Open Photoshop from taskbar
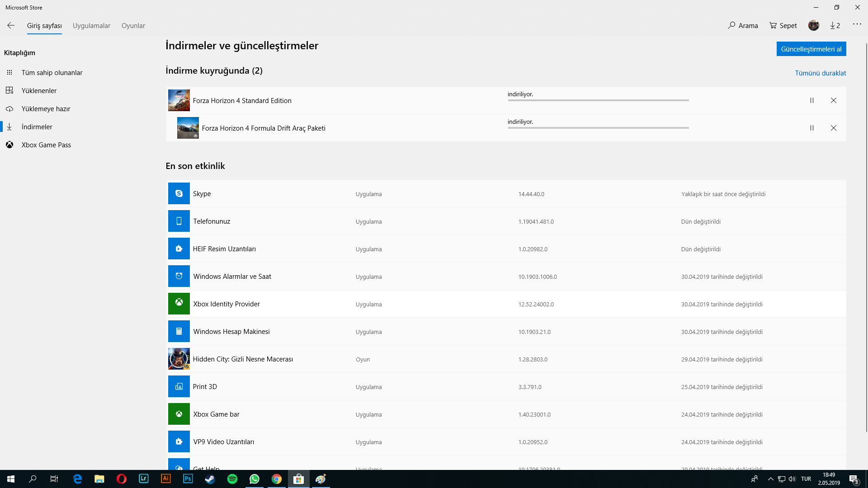Screen dimensions: 868x488 point(188,479)
